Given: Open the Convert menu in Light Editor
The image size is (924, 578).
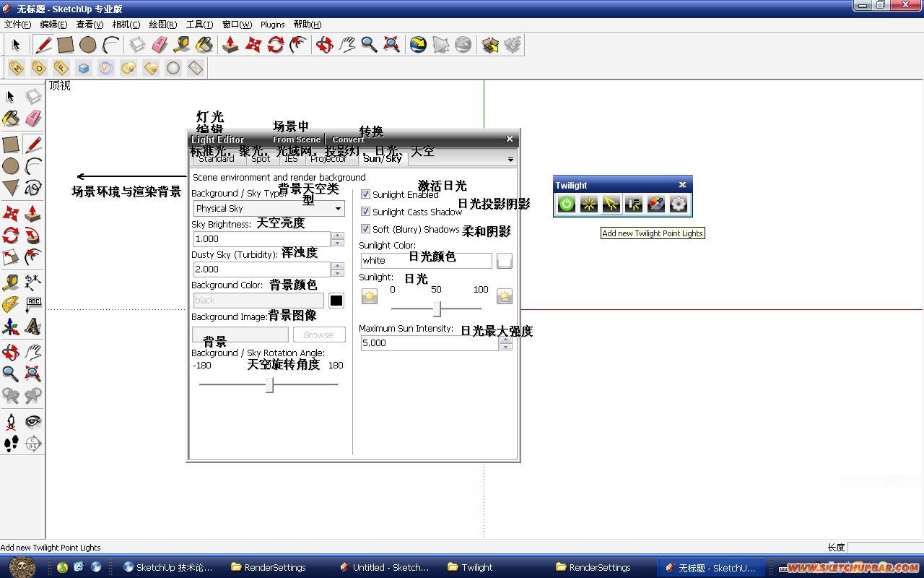Looking at the screenshot, I should click(348, 139).
